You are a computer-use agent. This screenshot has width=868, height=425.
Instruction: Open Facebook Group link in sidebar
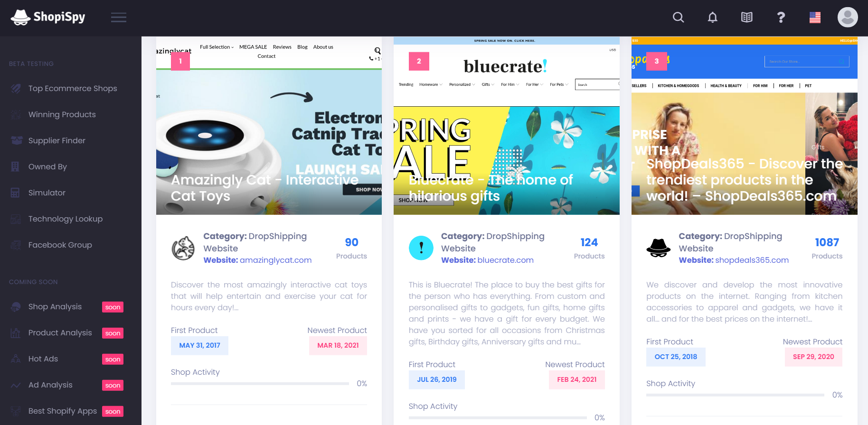[x=60, y=245]
